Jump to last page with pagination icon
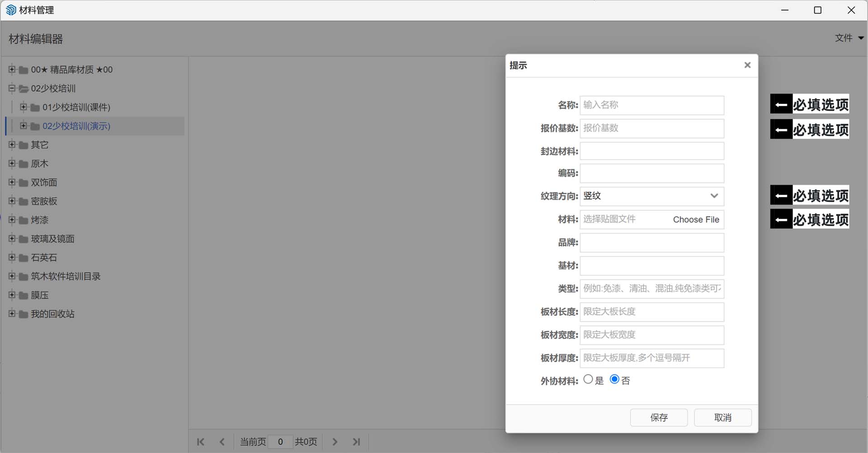 (x=357, y=442)
